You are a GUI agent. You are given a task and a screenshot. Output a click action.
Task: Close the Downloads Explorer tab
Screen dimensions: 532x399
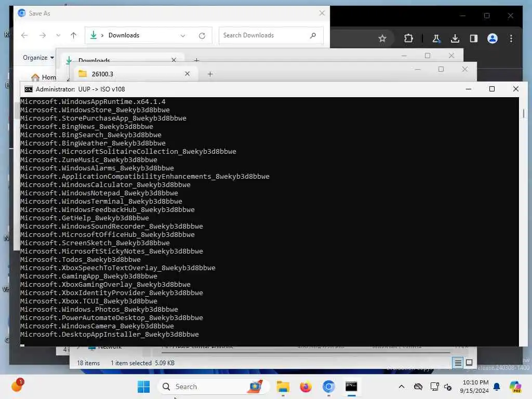click(174, 60)
